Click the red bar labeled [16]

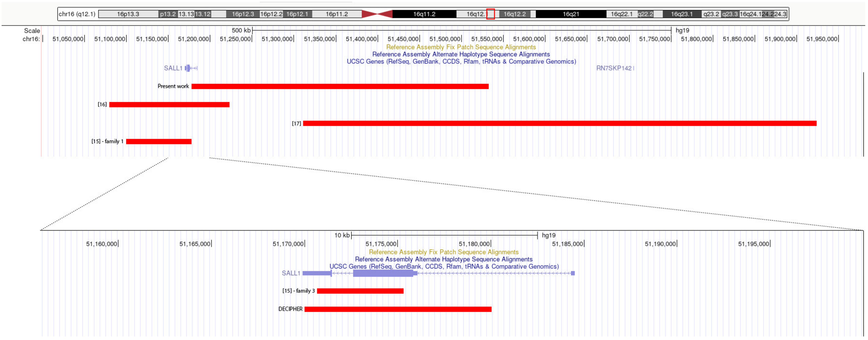click(169, 105)
